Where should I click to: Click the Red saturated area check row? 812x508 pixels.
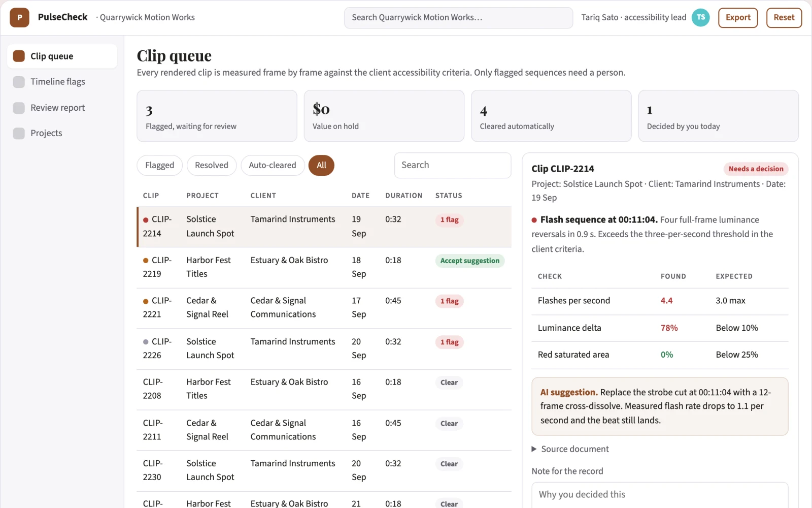coord(660,355)
